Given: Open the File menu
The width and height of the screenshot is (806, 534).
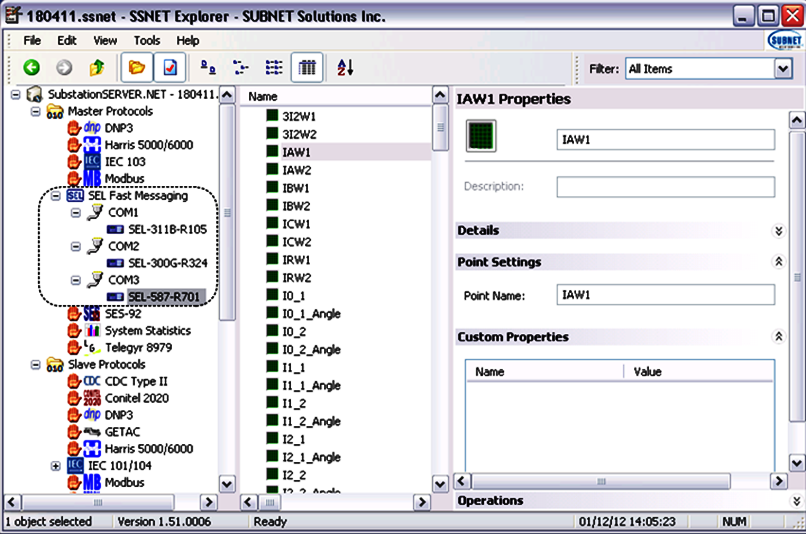Looking at the screenshot, I should (x=32, y=41).
